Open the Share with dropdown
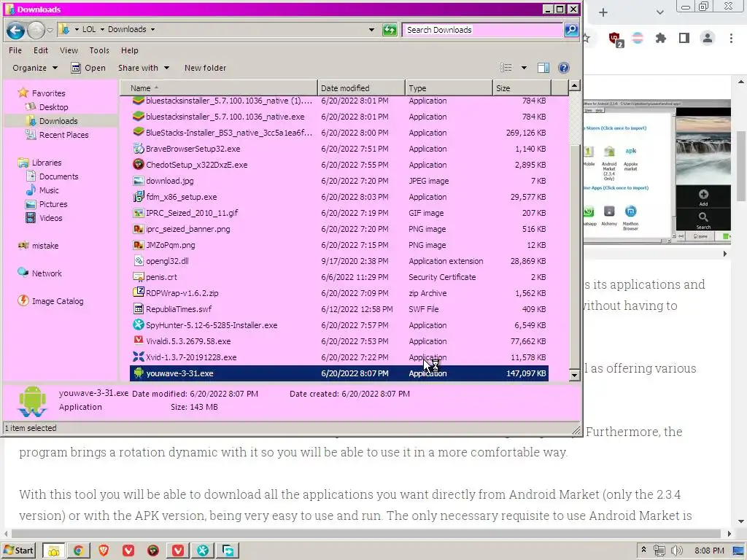Viewport: 747px width, 560px height. pyautogui.click(x=144, y=68)
